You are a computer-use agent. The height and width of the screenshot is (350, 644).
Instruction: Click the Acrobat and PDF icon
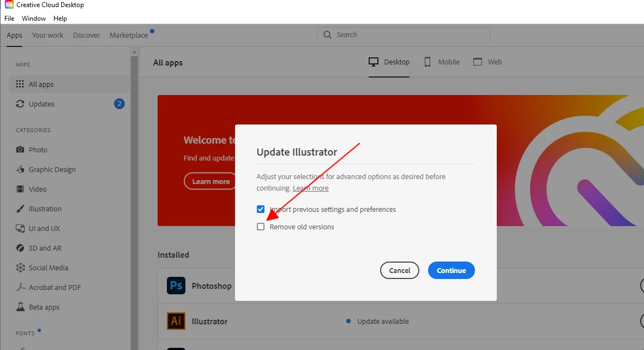click(x=20, y=287)
